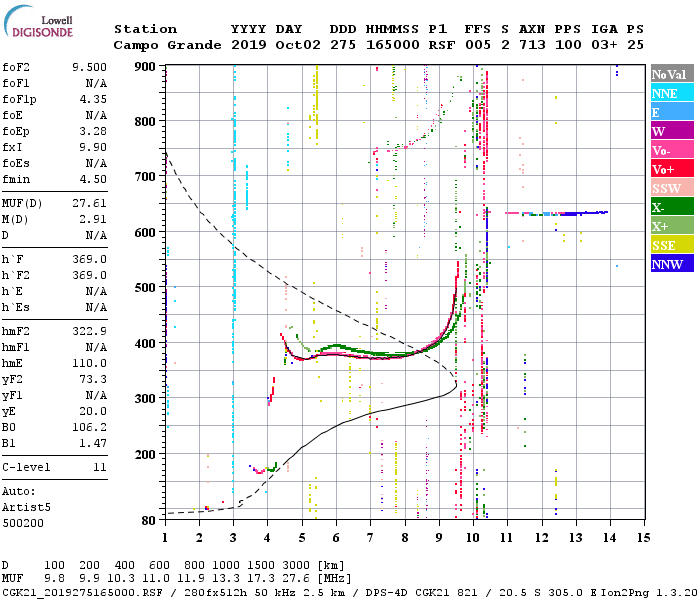The image size is (700, 600).
Task: Click the MUF(D) value 27.61
Action: 89,203
